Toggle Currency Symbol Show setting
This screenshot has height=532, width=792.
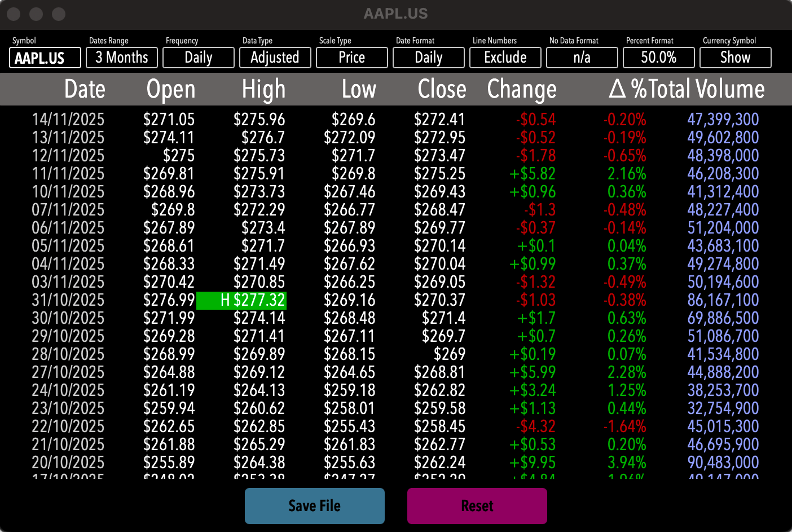(x=736, y=58)
